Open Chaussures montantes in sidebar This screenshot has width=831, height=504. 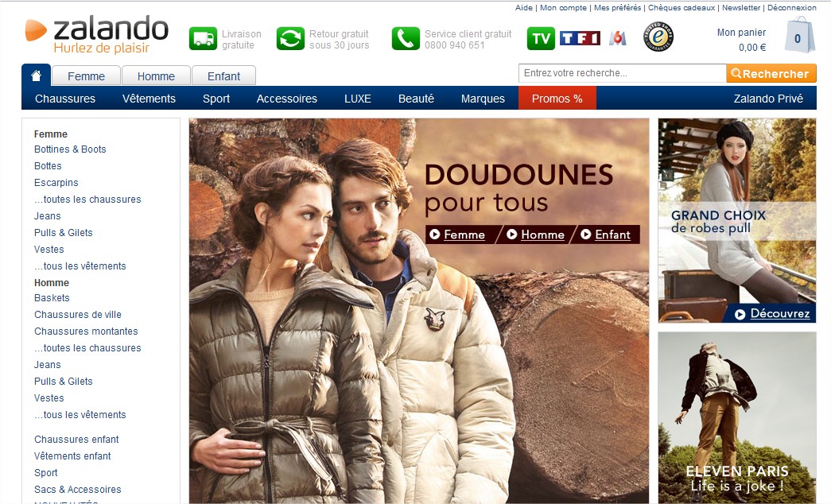coord(86,331)
